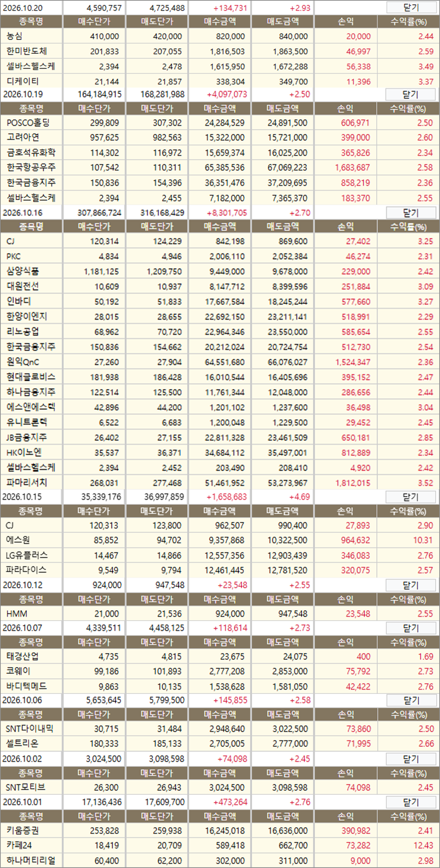Select the SNT다이내믹 stock name
The height and width of the screenshot is (868, 440).
click(30, 728)
